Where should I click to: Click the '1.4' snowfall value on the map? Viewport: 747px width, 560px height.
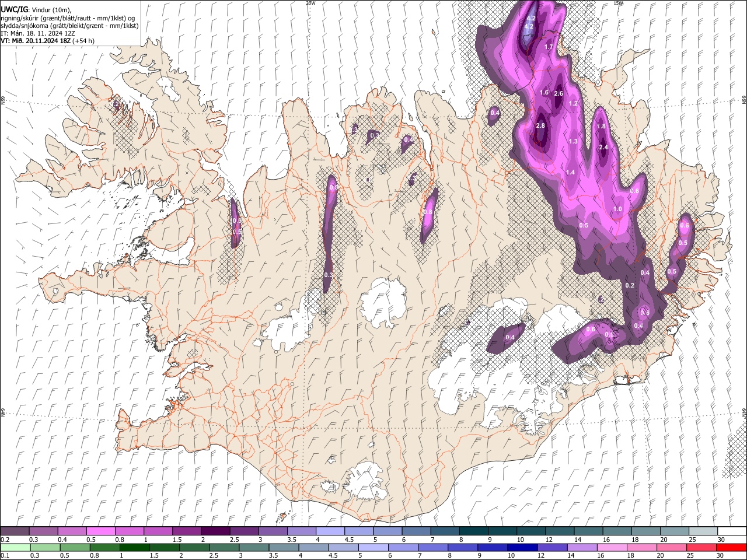570,173
